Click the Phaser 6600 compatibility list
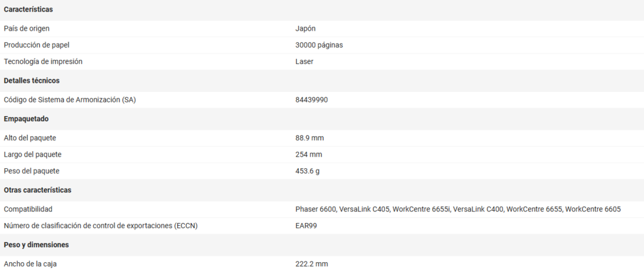The height and width of the screenshot is (270, 644). click(x=458, y=209)
